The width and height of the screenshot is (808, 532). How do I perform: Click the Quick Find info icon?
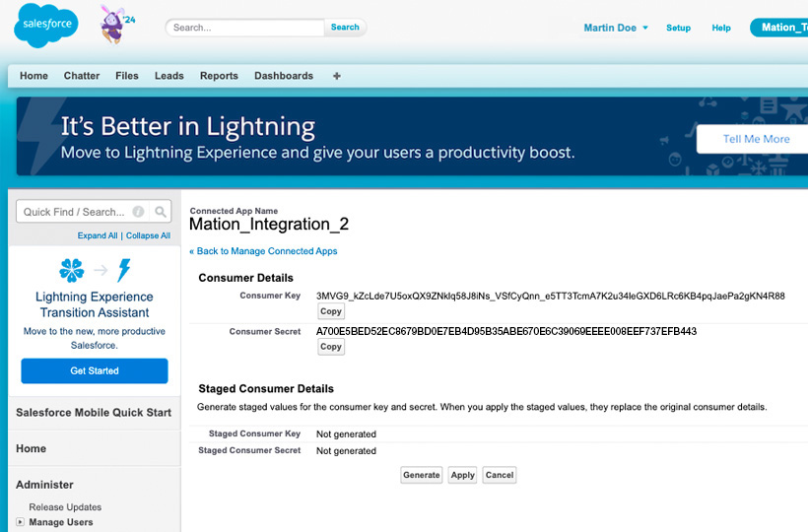(138, 212)
